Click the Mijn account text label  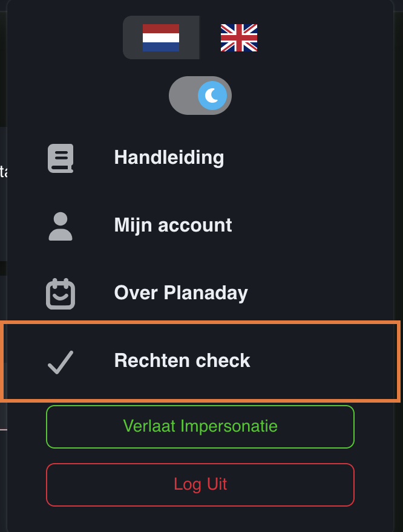[172, 226]
